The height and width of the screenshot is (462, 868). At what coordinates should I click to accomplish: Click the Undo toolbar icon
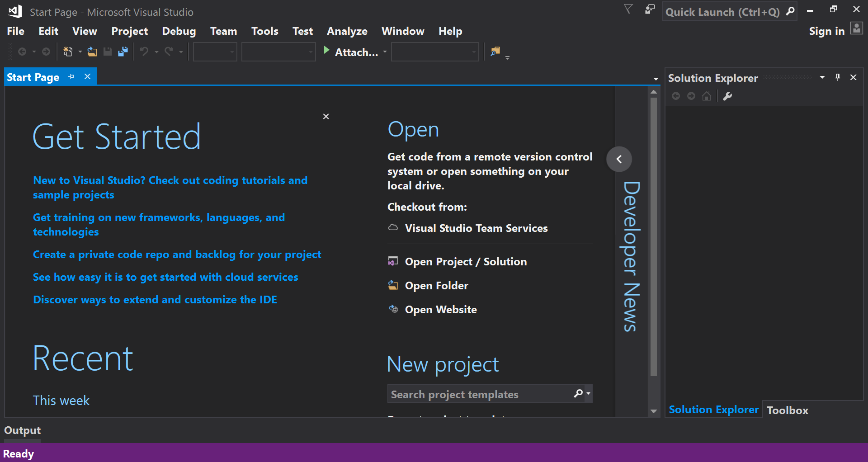(x=144, y=52)
